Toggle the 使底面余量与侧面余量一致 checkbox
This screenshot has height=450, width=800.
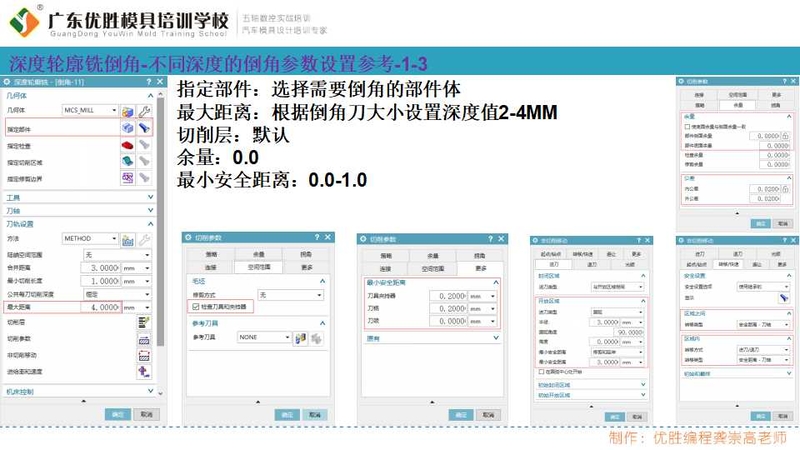687,127
